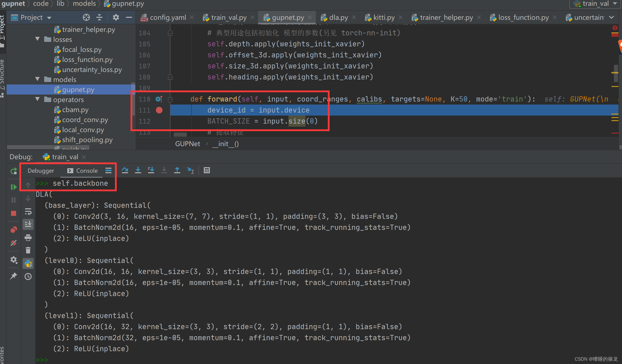Click the Rerun train_val debug icon

point(14,171)
